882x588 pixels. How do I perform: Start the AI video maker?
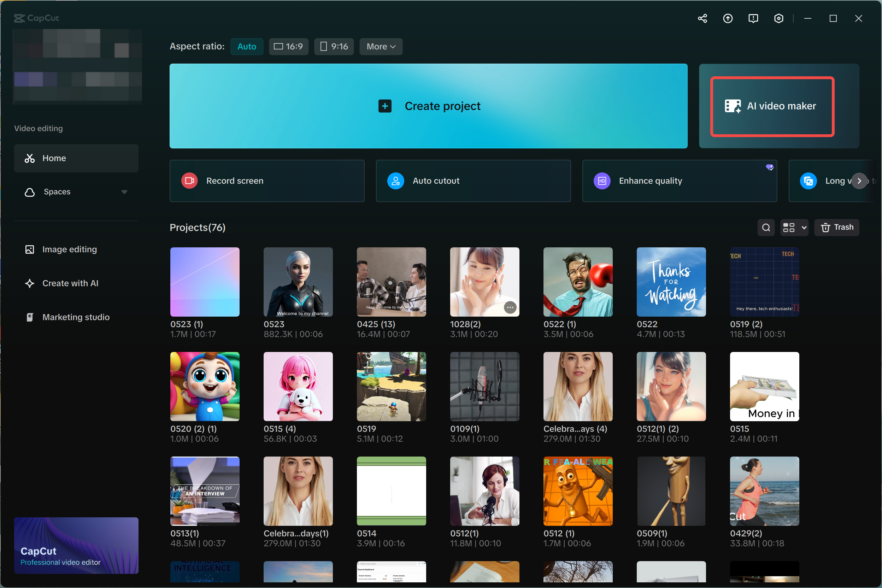pos(772,106)
